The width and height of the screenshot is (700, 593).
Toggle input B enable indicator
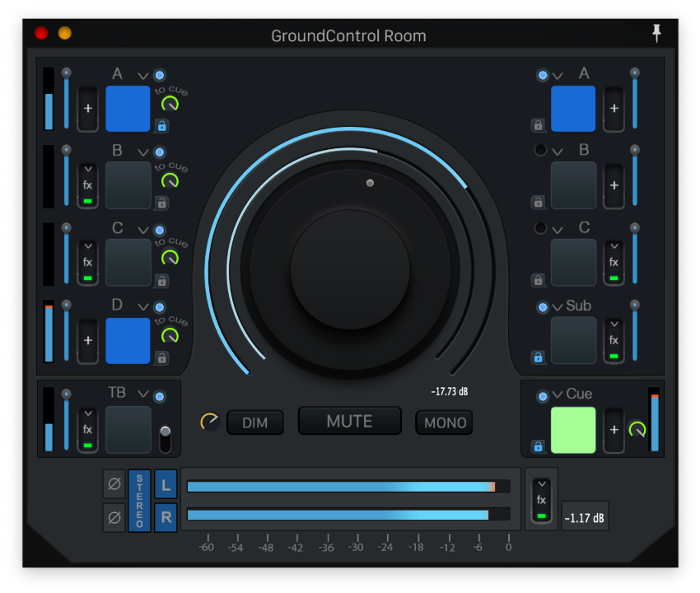160,152
